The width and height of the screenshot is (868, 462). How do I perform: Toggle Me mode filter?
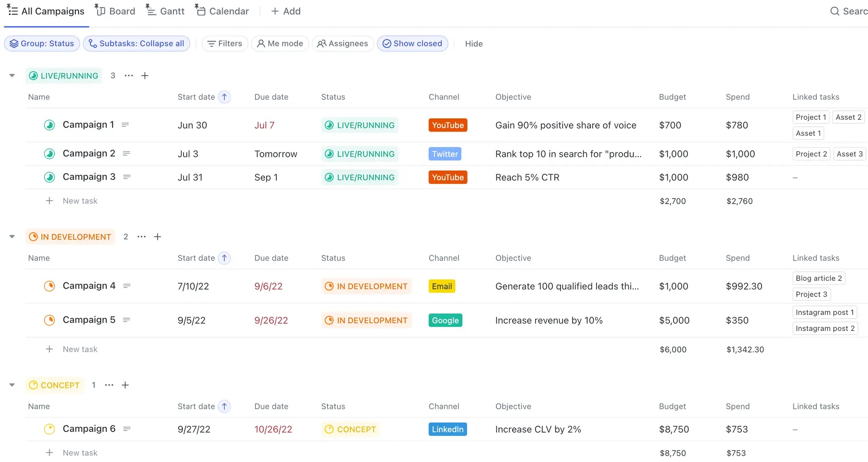[x=280, y=43]
